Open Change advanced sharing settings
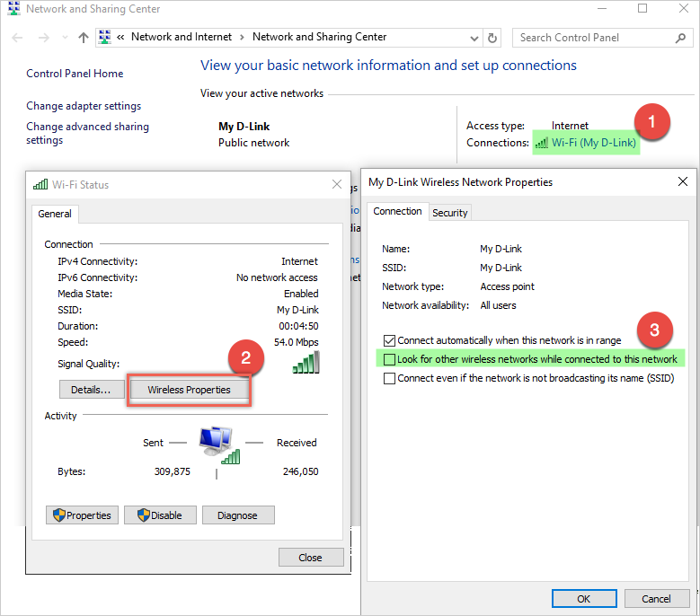 (x=87, y=133)
